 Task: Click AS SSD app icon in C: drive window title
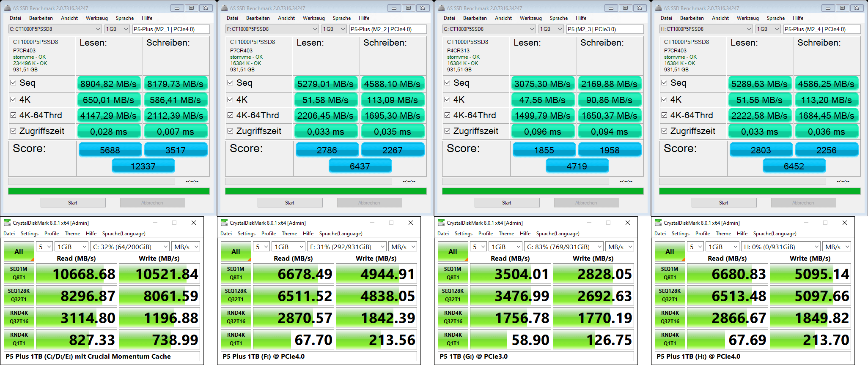[8, 8]
